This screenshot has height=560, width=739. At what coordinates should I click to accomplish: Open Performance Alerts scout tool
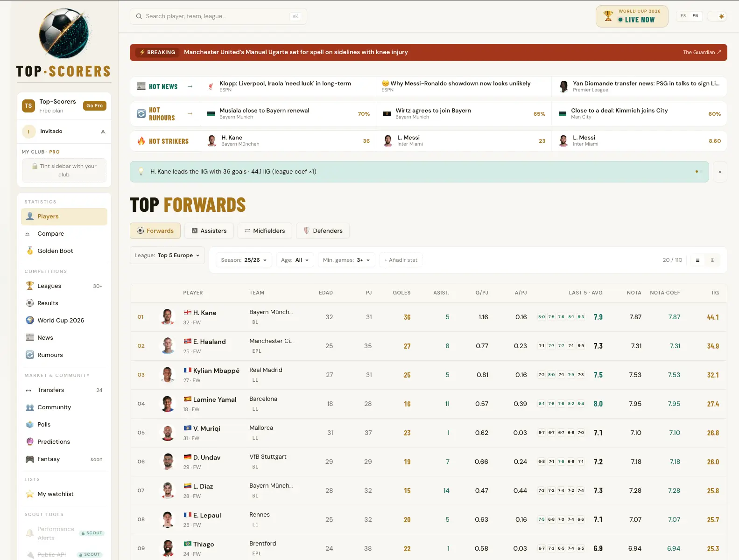click(64, 533)
